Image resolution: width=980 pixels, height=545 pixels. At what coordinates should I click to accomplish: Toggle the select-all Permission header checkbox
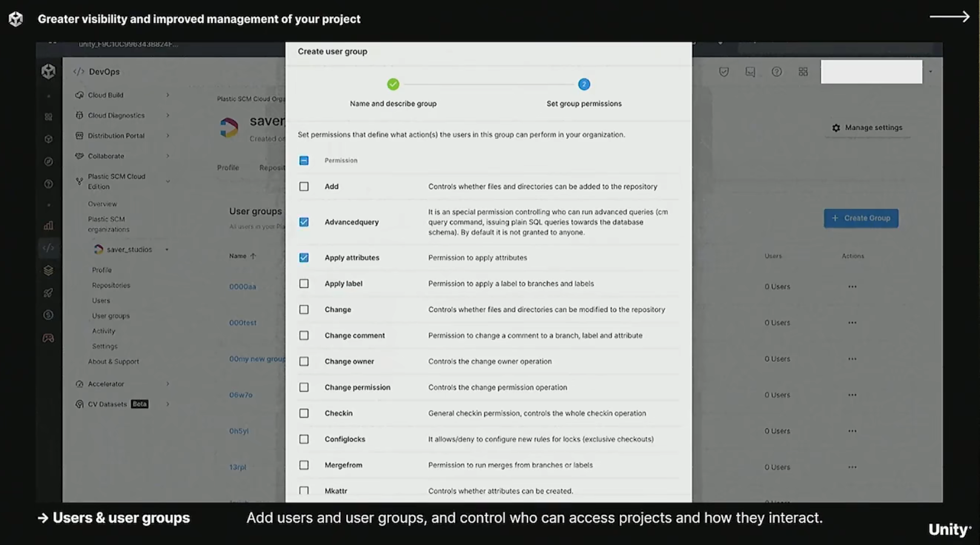coord(304,161)
